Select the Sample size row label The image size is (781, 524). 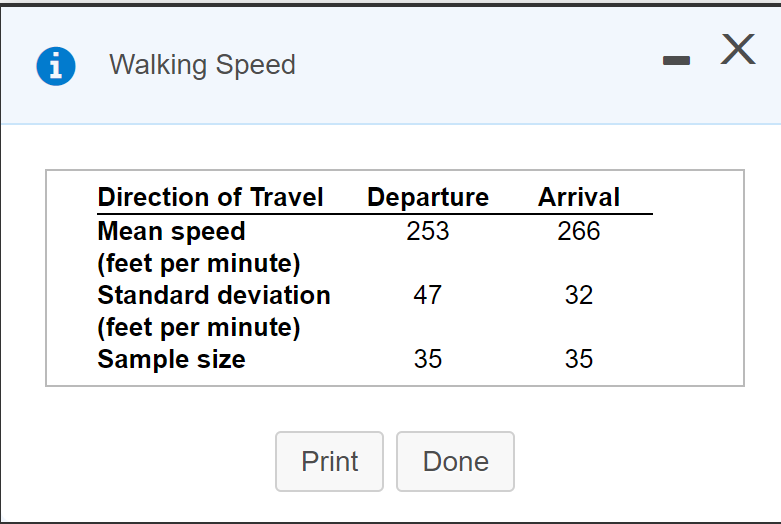[x=171, y=359]
